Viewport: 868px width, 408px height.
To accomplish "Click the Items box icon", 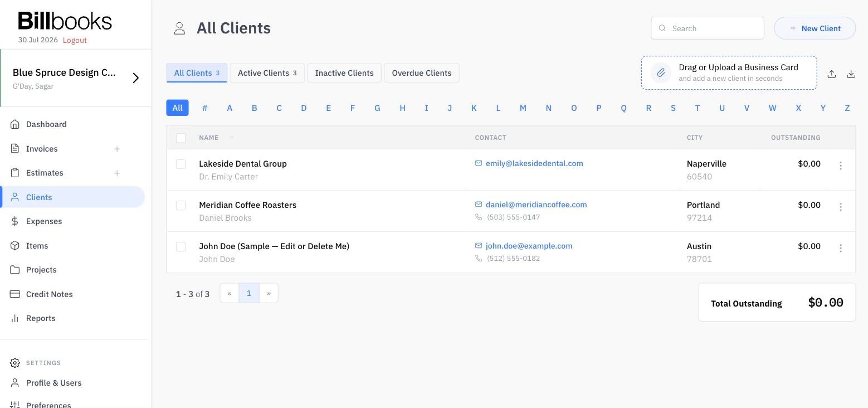I will pyautogui.click(x=15, y=246).
